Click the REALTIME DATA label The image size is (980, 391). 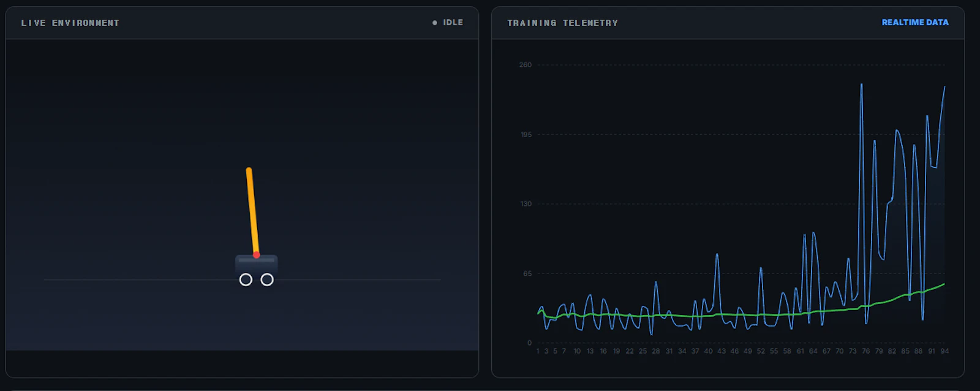(x=915, y=22)
